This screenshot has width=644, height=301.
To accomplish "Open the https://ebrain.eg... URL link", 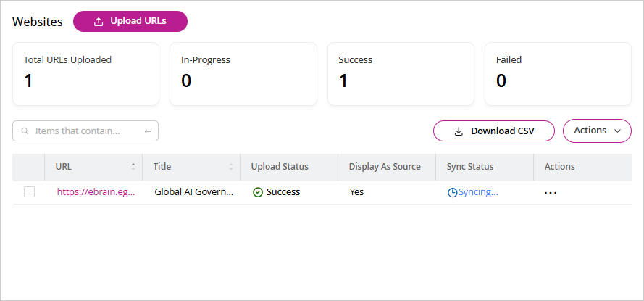I will (96, 192).
